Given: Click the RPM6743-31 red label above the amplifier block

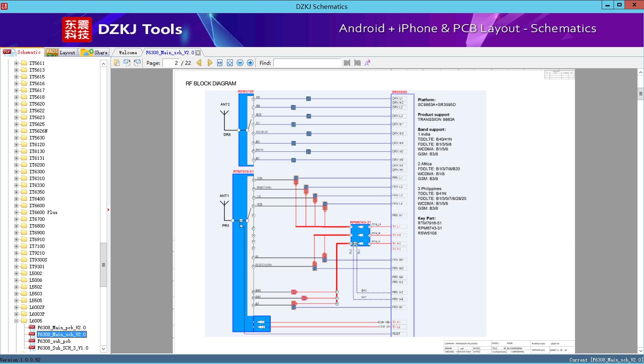Looking at the screenshot, I should tap(360, 222).
